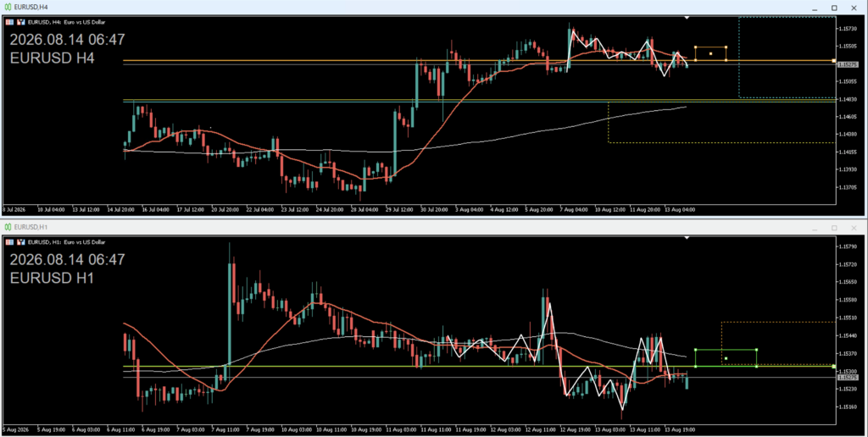Click the chart shift triangle on H4 chart

point(687,18)
